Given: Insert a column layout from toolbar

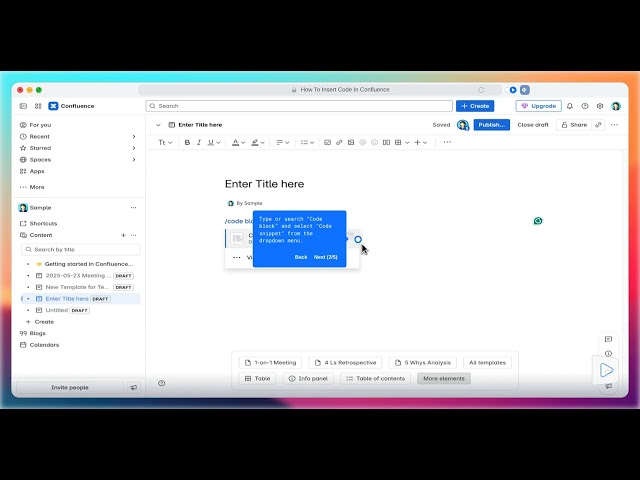Looking at the screenshot, I should tap(386, 142).
